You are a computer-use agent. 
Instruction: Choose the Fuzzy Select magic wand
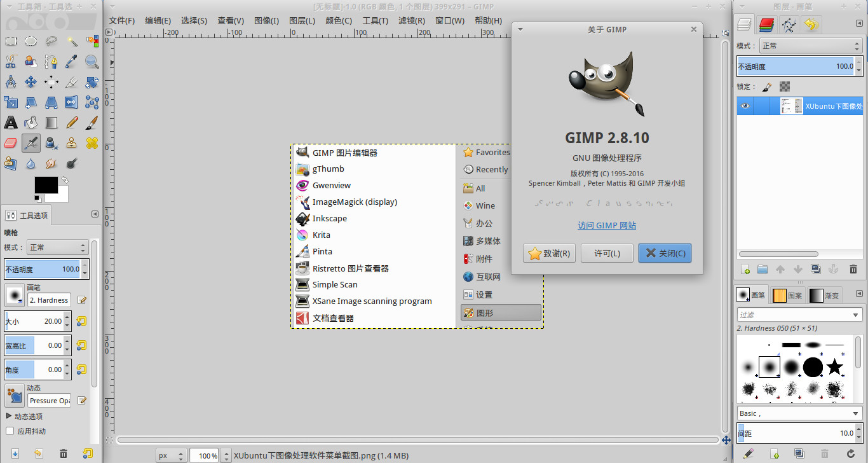72,41
